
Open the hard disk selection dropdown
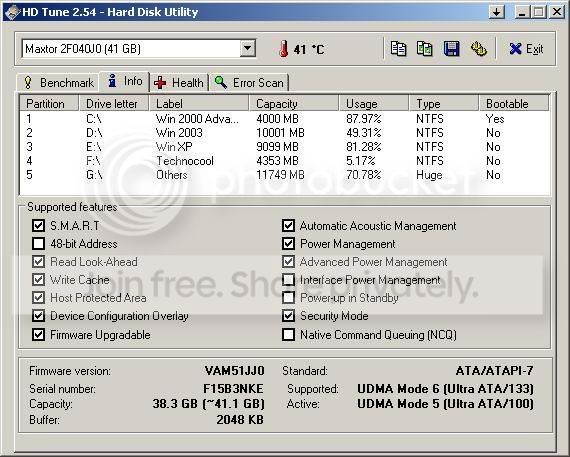click(x=248, y=48)
